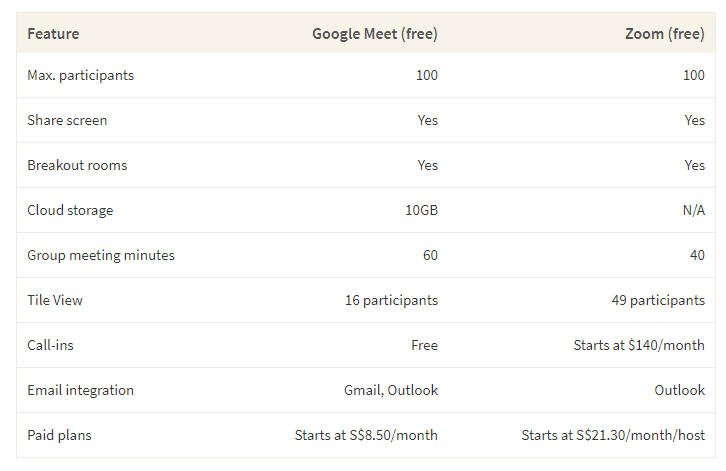Click the Gmail, Outlook cell
Screen dimensions: 726x471
point(391,390)
